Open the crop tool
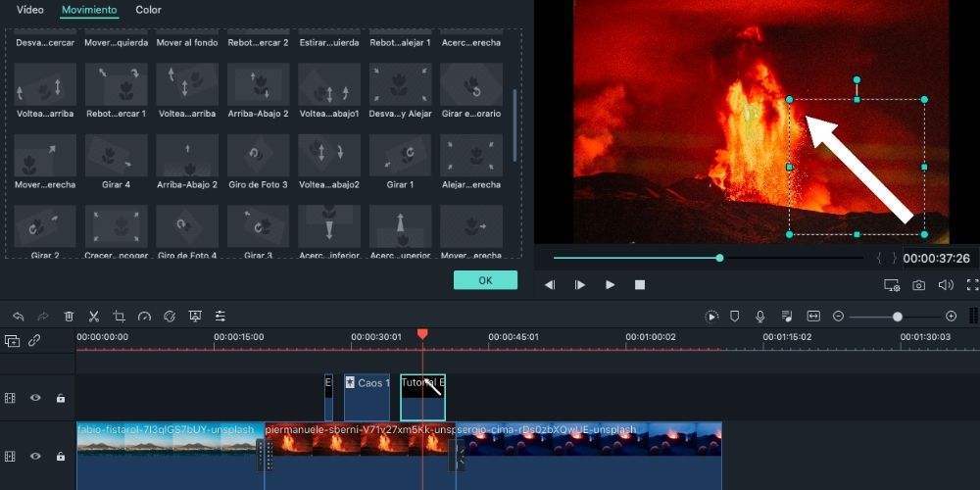The height and width of the screenshot is (490, 980). (x=119, y=317)
